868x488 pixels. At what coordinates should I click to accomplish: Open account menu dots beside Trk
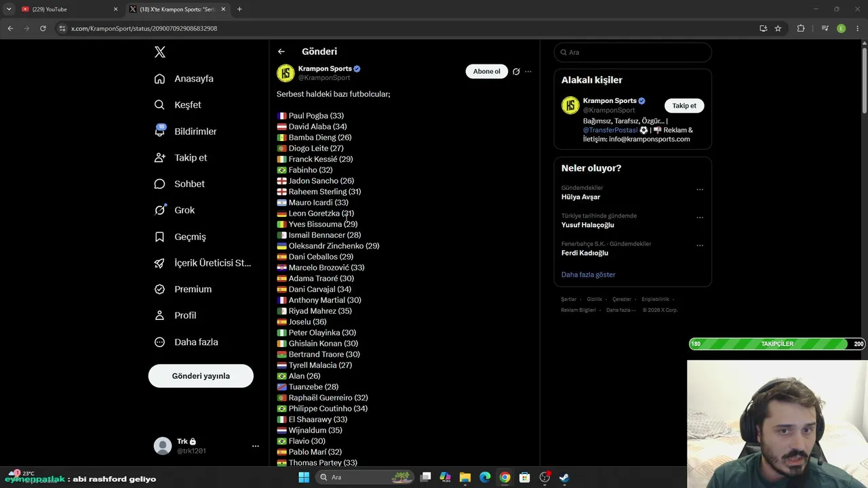pos(256,446)
